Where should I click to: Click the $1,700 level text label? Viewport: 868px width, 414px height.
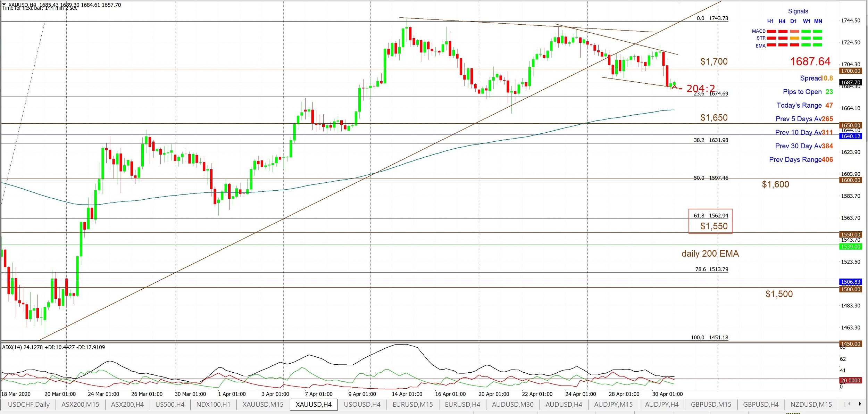pyautogui.click(x=714, y=61)
